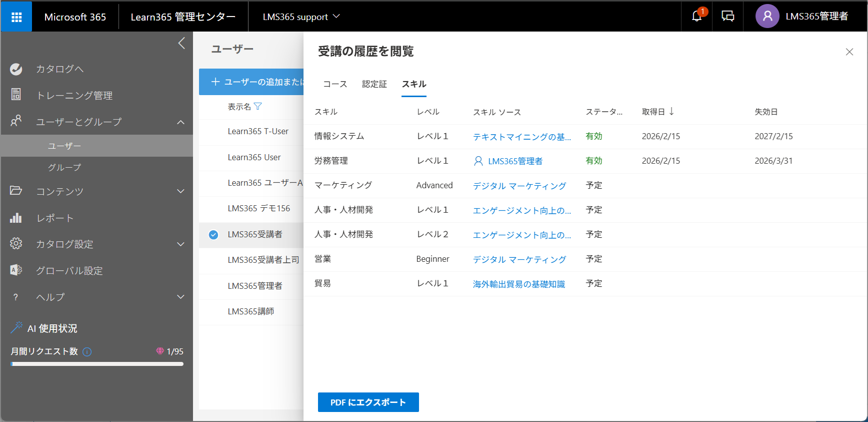Click the ヘルプ question mark icon
Screen dimensions: 868x422
pyautogui.click(x=16, y=297)
